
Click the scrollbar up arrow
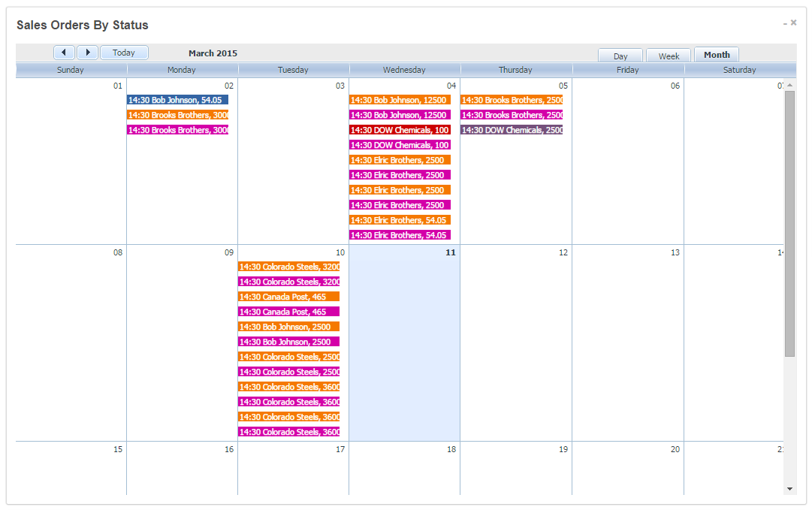pyautogui.click(x=789, y=85)
